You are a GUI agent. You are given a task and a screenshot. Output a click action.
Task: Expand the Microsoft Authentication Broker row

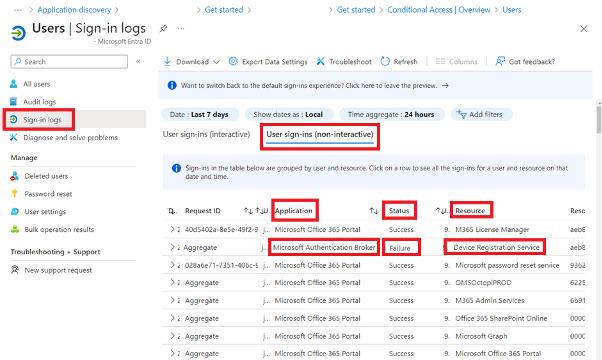[x=172, y=247]
